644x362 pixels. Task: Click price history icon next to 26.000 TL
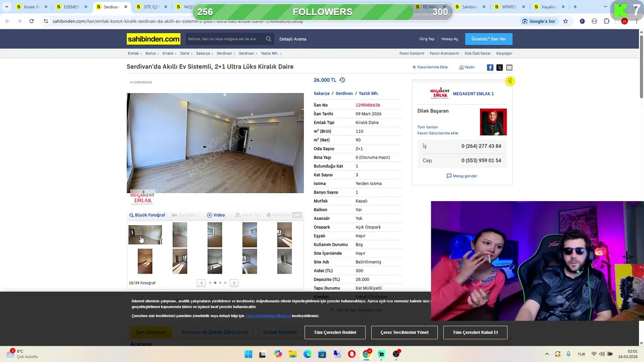(342, 80)
